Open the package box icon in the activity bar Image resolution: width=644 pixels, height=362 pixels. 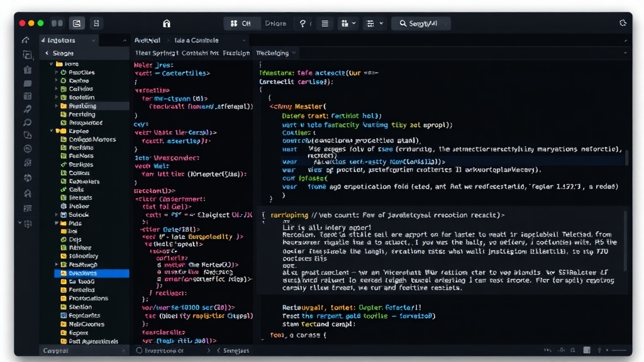28,96
